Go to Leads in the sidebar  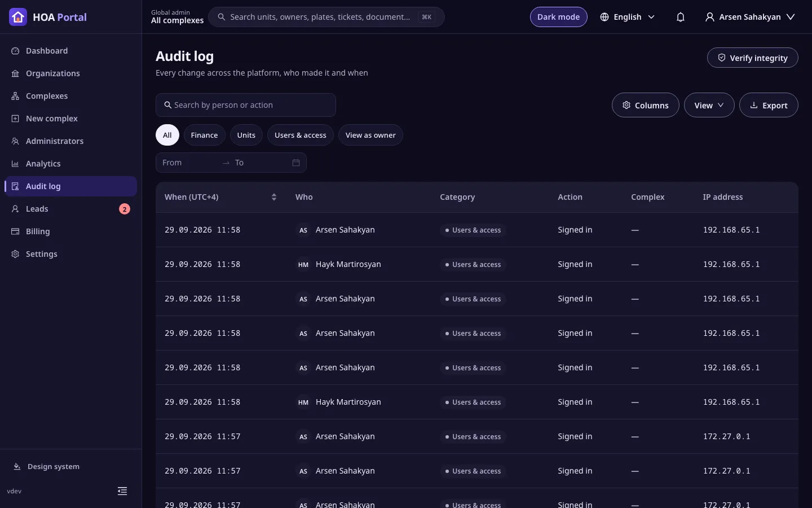coord(70,209)
